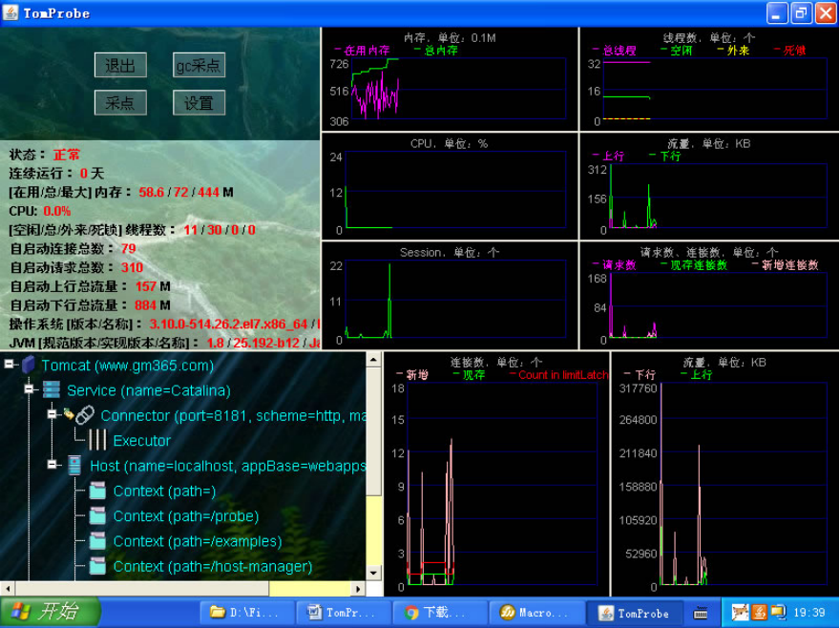Open the 设置 settings button
Viewport: 840px width, 628px height.
click(199, 102)
